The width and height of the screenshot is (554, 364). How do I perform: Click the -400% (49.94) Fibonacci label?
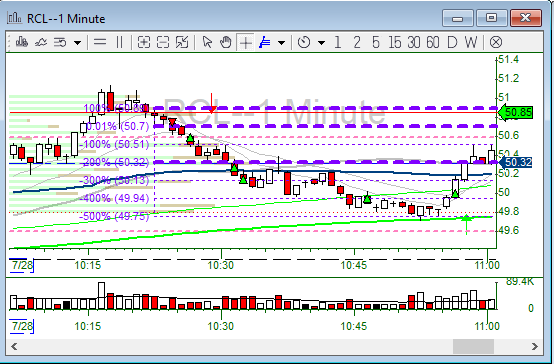click(x=114, y=198)
